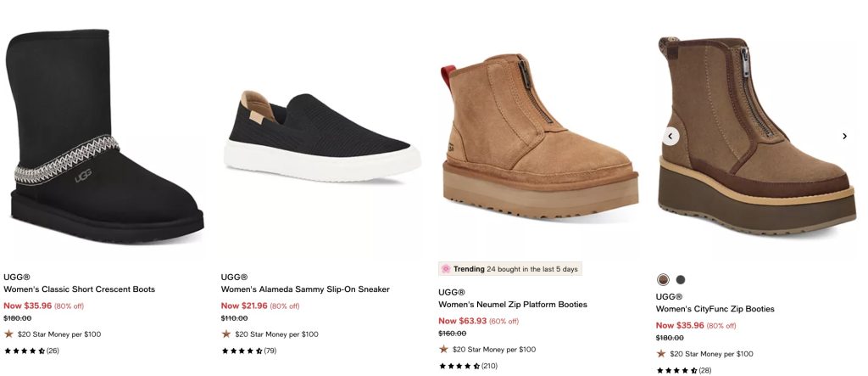Image resolution: width=868 pixels, height=376 pixels.
Task: Click the Star Money star icon under CityFunc Booties
Action: pos(661,353)
